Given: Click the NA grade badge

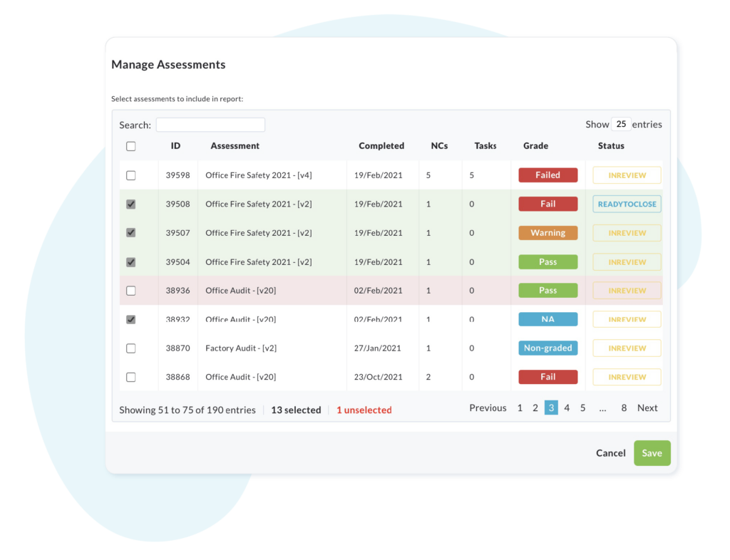Looking at the screenshot, I should click(548, 319).
